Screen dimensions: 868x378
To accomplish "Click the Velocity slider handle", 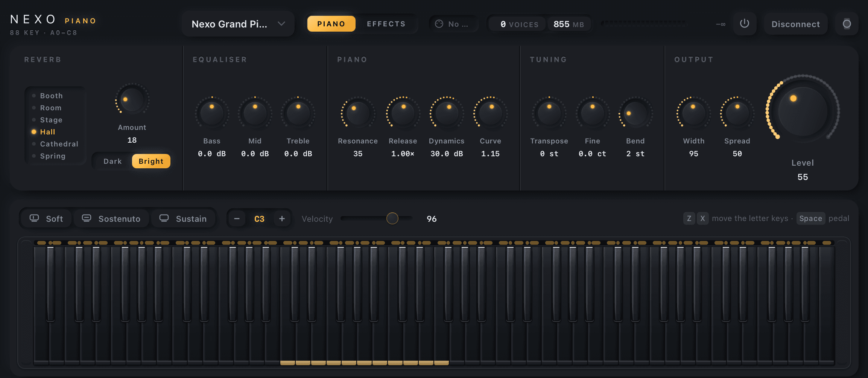I will tap(392, 218).
